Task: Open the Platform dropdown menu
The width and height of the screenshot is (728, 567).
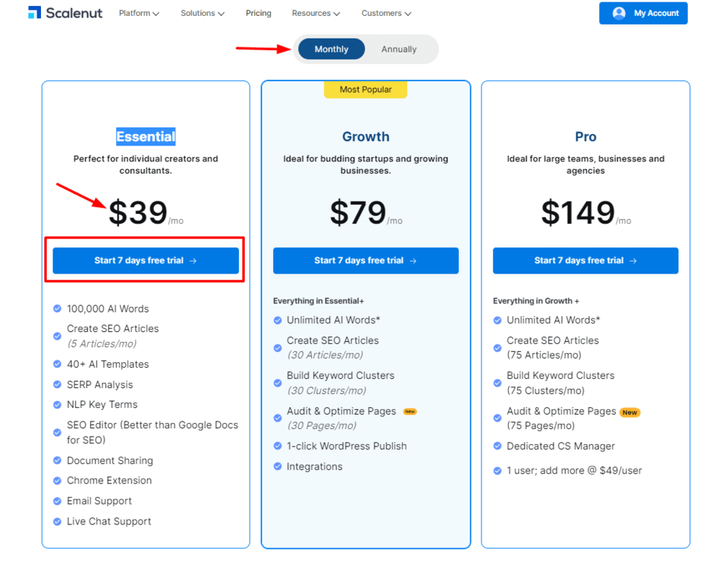Action: coord(139,13)
